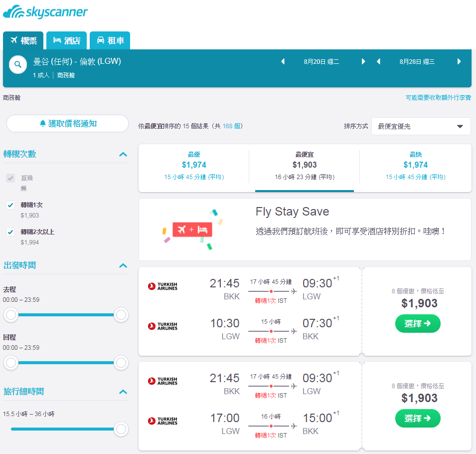Click the 旅行總時間 slider handle
476x454 pixels.
(x=121, y=429)
